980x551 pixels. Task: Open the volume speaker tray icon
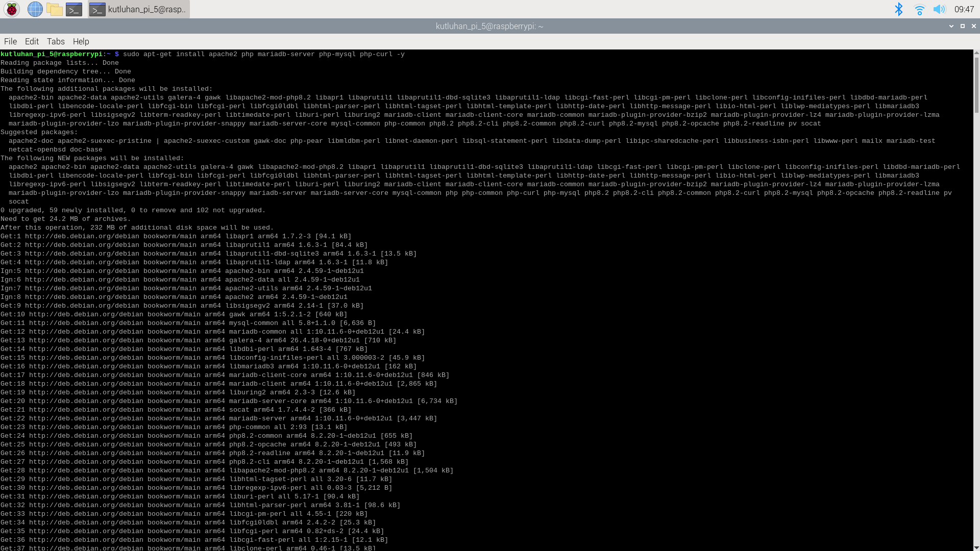point(940,9)
